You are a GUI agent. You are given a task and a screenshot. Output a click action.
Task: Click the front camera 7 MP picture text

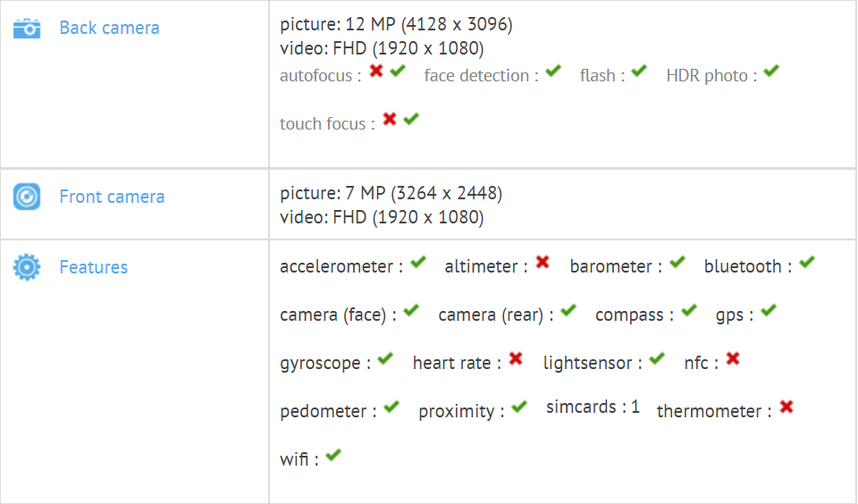pos(391,193)
